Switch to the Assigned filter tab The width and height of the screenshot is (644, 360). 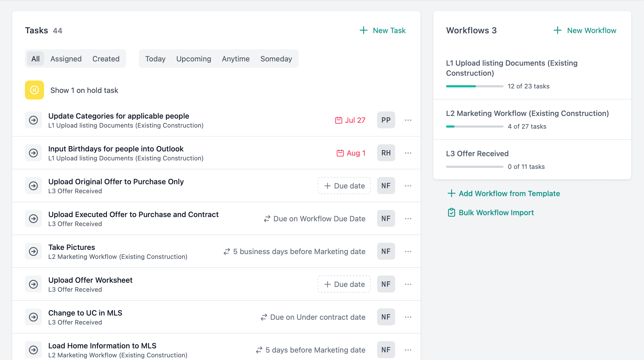tap(66, 59)
